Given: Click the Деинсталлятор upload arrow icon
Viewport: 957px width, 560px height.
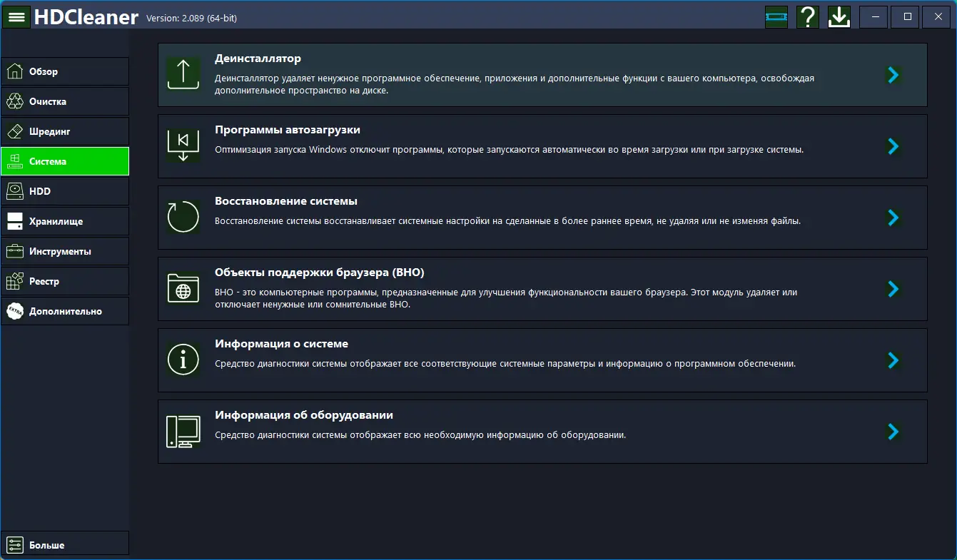Looking at the screenshot, I should [x=183, y=74].
